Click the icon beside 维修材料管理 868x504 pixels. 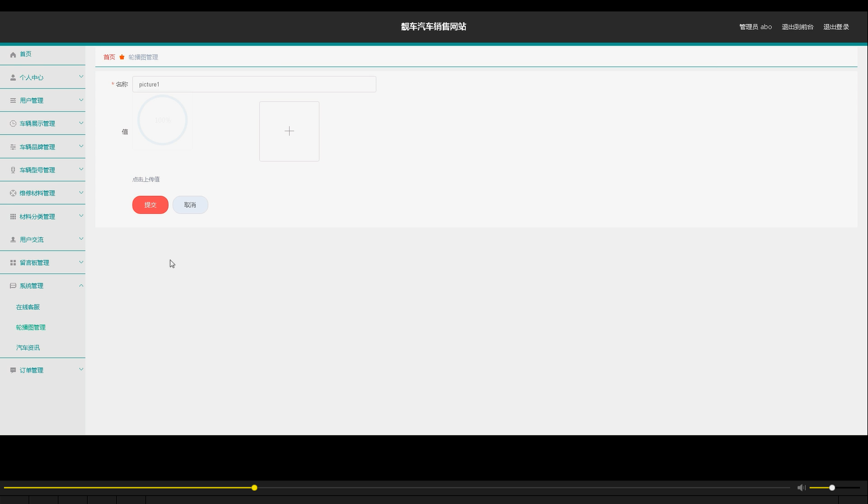coord(13,194)
